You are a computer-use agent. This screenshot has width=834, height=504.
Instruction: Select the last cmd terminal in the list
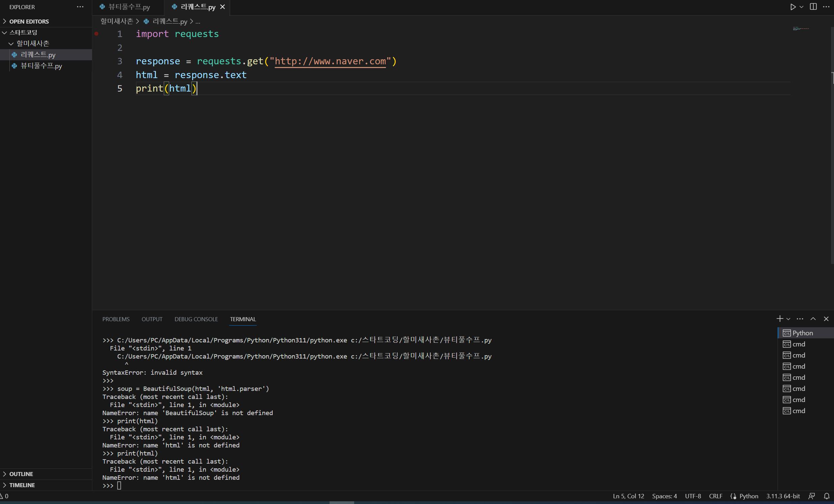(806, 411)
